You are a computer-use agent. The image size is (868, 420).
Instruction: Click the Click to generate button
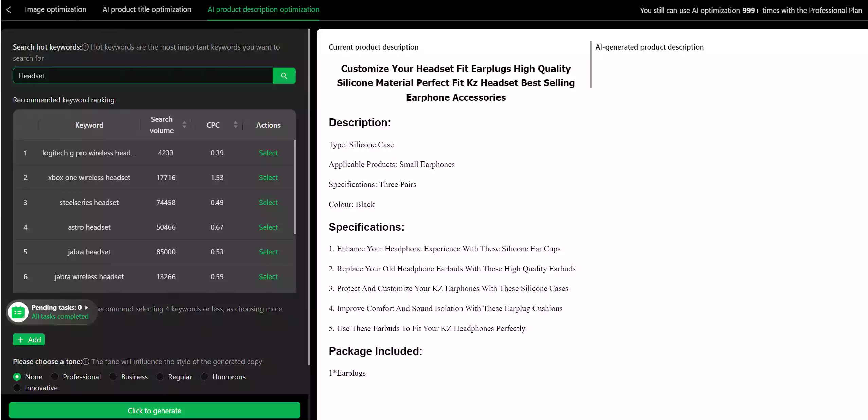[155, 411]
